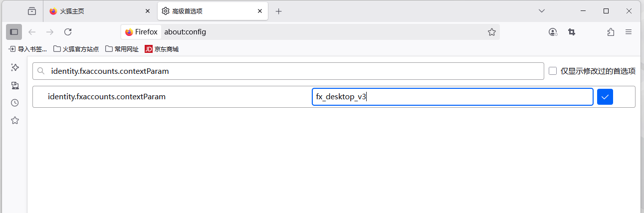Viewport: 644px width, 213px height.
Task: Take a screenshot with the crop icon
Action: (572, 32)
